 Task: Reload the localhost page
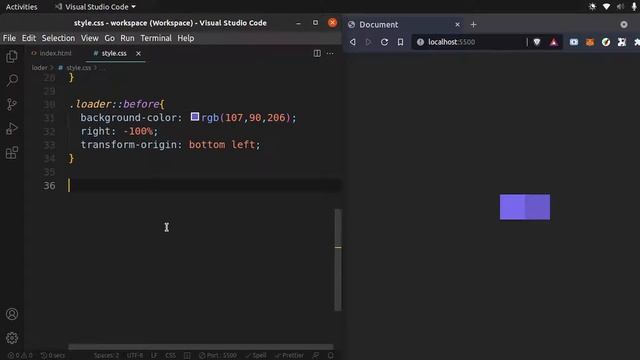384,42
